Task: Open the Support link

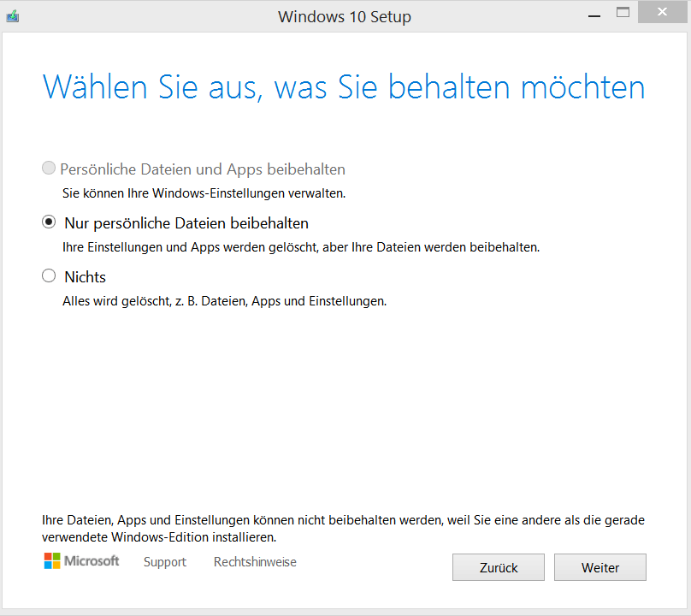Action: click(x=165, y=562)
